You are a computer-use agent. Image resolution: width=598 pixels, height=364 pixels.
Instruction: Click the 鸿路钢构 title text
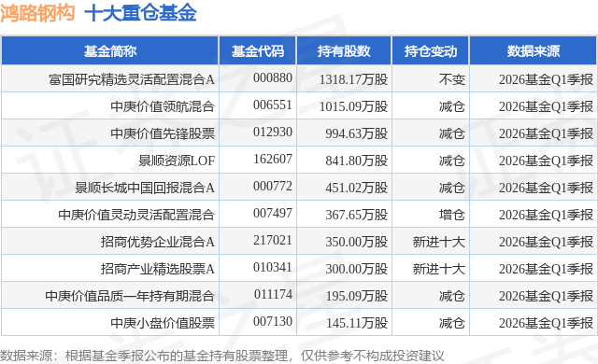tap(37, 13)
